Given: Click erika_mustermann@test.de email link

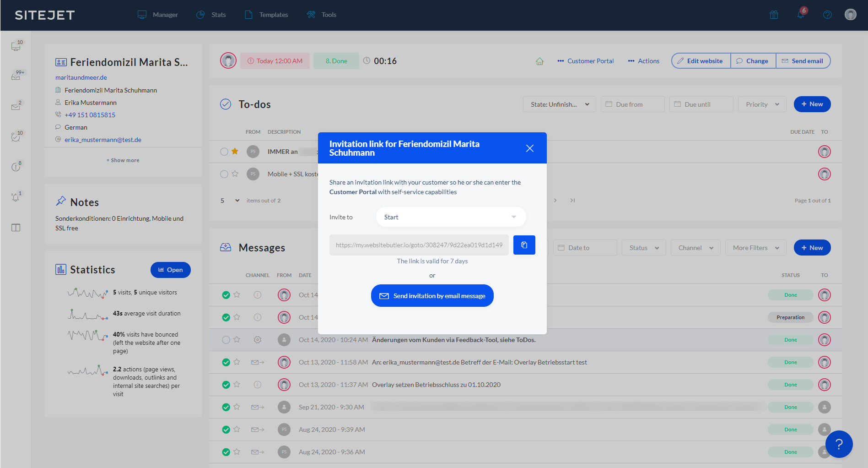Looking at the screenshot, I should [x=103, y=140].
